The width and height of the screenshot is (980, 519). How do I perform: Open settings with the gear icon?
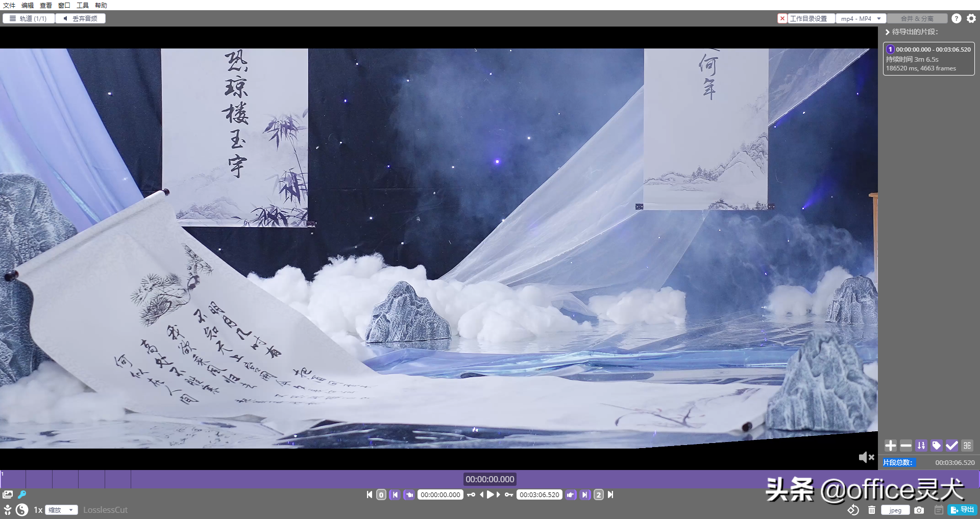pyautogui.click(x=971, y=18)
